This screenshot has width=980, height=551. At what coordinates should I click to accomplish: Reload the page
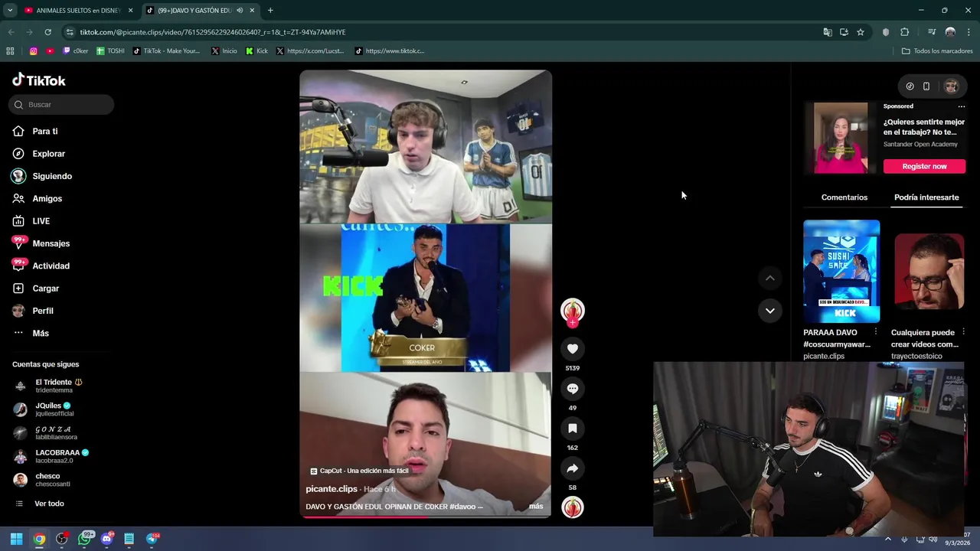click(47, 32)
